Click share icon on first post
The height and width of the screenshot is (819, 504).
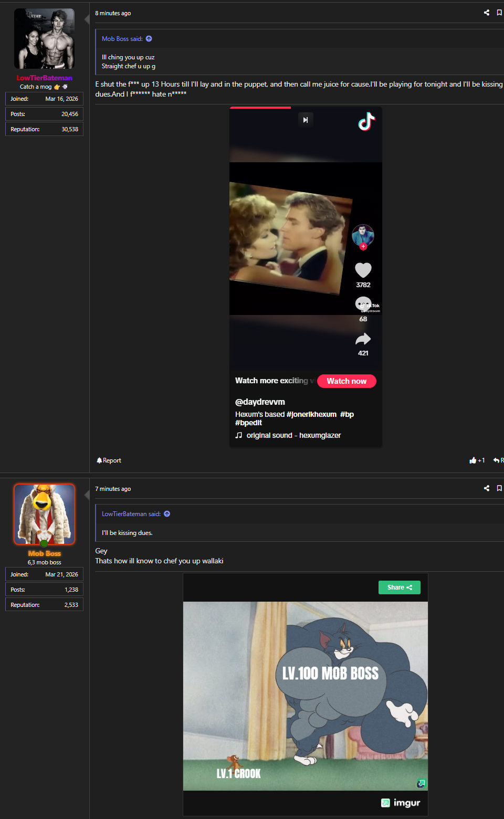[x=487, y=13]
